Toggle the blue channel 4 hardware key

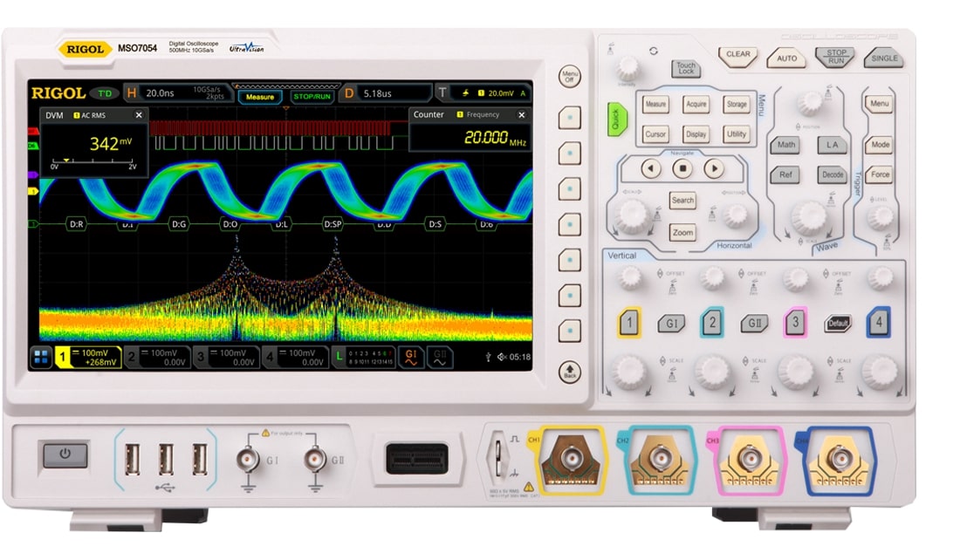879,323
